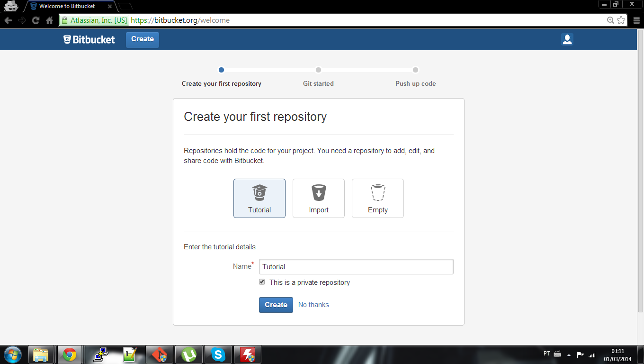Open uTorrent from the taskbar
This screenshot has height=364, width=644.
(x=189, y=355)
